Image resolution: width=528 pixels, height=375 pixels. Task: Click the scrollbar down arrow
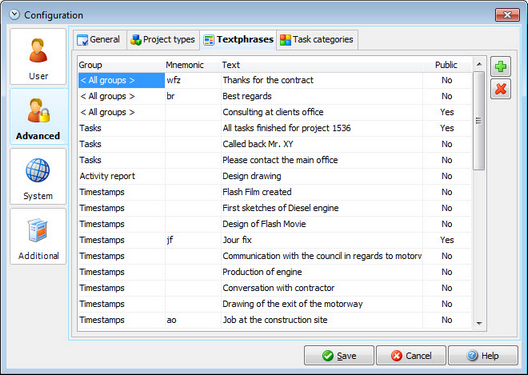click(479, 323)
